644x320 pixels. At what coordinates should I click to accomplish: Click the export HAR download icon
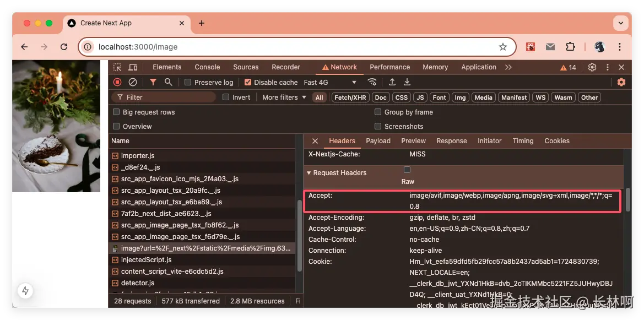pos(407,82)
